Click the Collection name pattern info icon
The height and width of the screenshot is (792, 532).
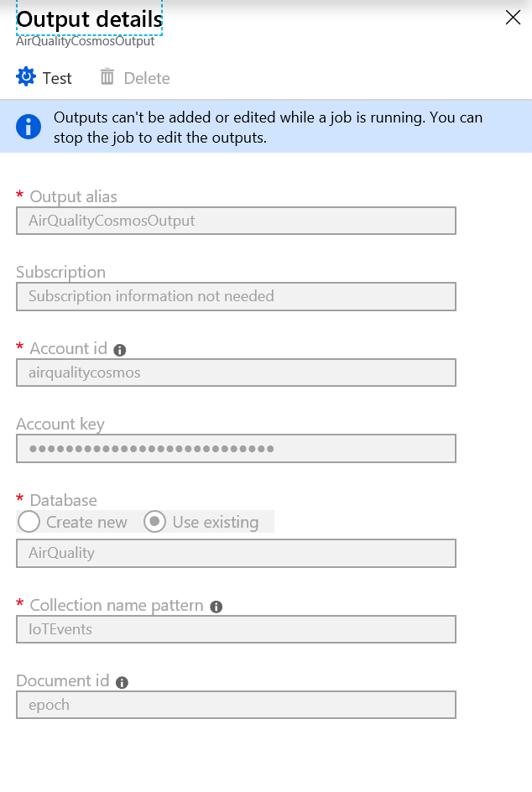216,607
